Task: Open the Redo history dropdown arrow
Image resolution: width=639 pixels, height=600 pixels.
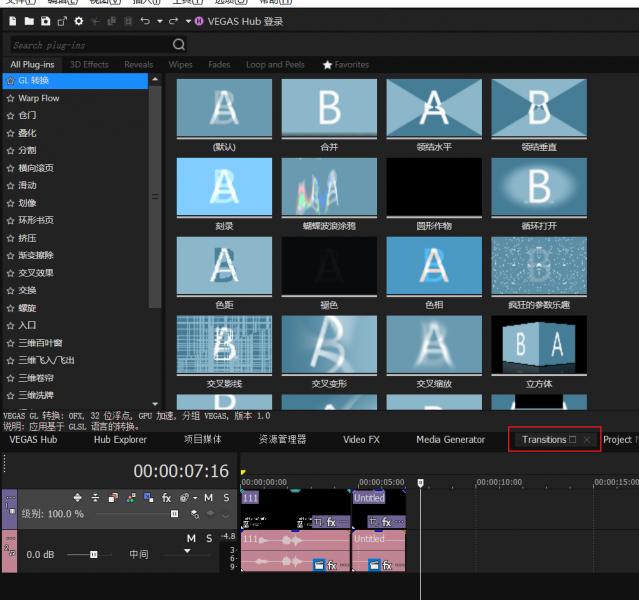Action: [x=187, y=21]
